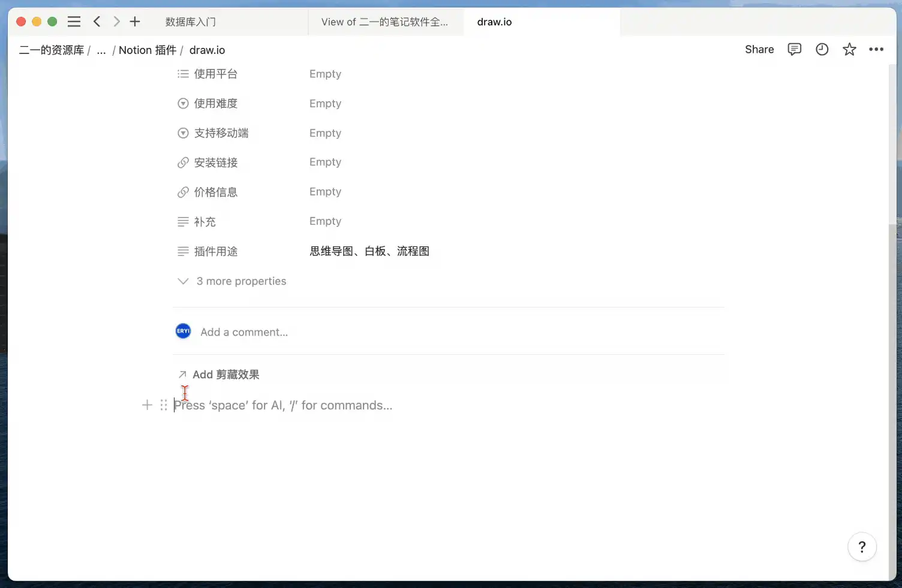Open a new tab with plus icon
Screen dimensions: 902x588
click(x=135, y=22)
